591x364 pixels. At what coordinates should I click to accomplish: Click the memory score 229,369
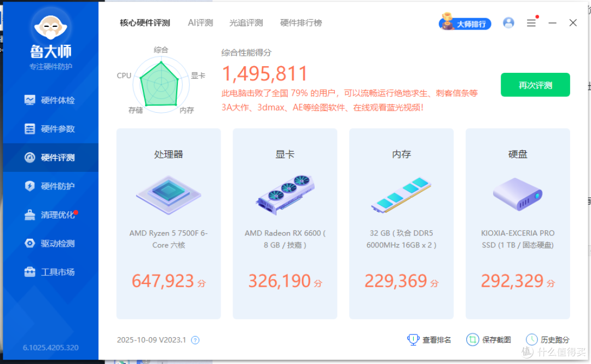(396, 281)
